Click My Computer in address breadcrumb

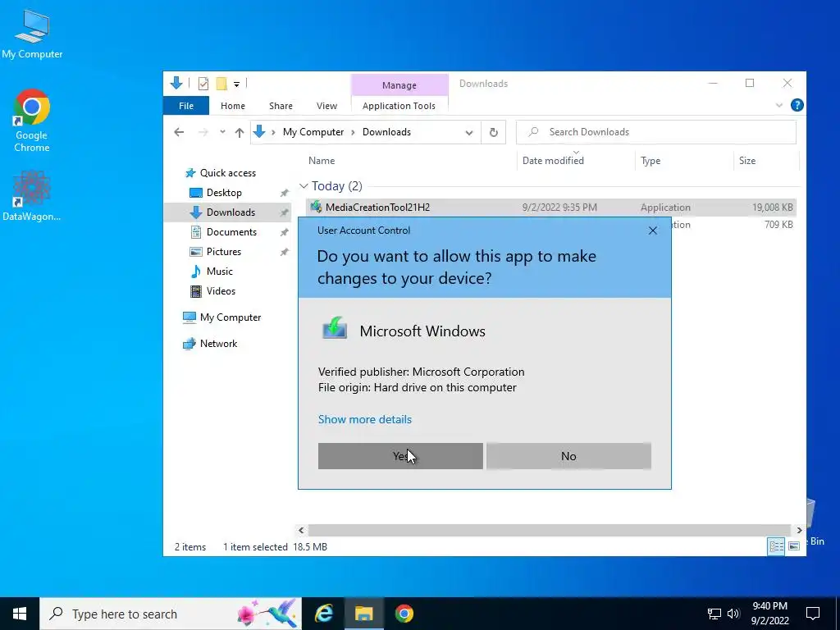(x=313, y=132)
